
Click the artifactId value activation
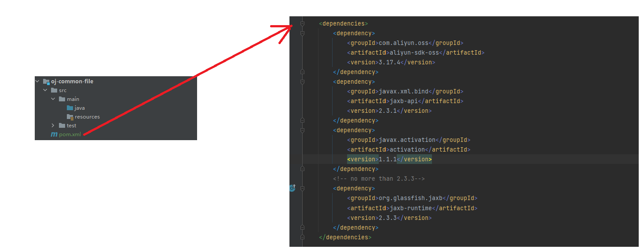[407, 149]
